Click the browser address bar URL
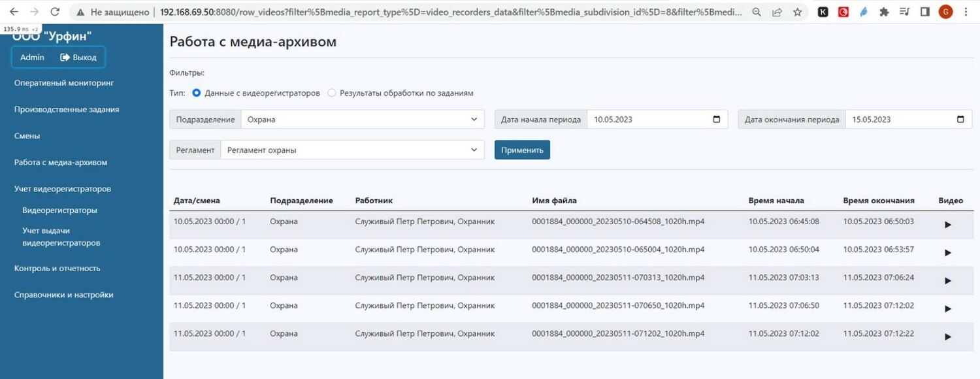 [x=451, y=12]
